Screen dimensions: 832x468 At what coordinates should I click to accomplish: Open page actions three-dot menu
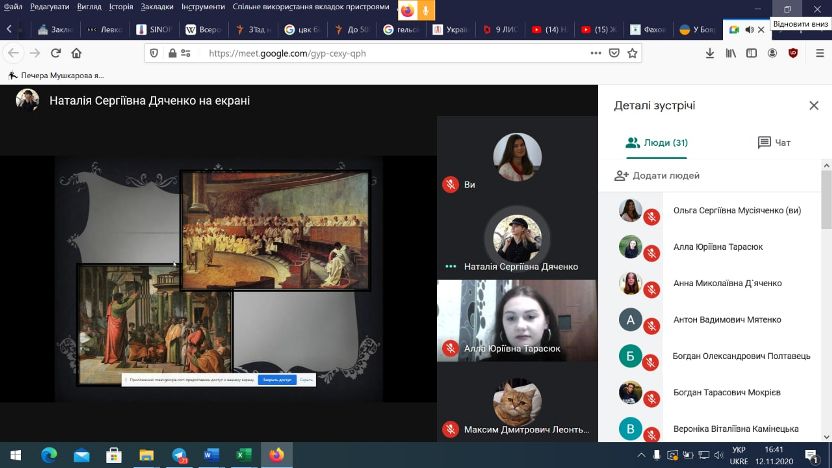click(x=595, y=53)
